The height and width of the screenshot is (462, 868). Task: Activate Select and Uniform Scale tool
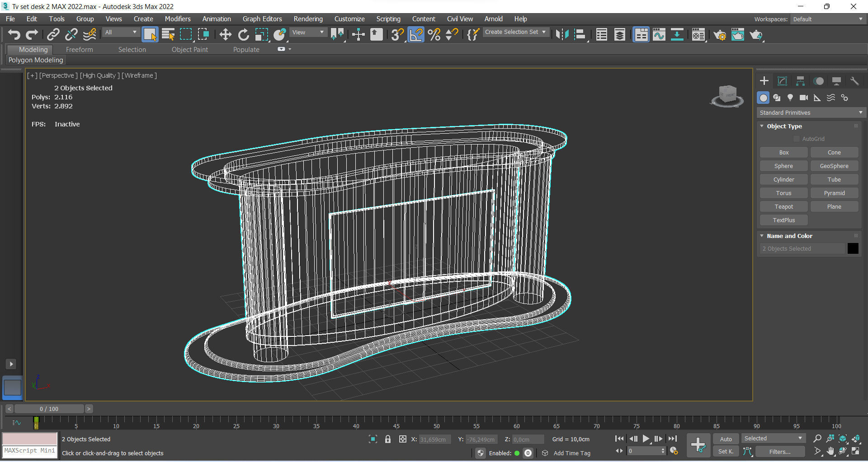[x=261, y=35]
